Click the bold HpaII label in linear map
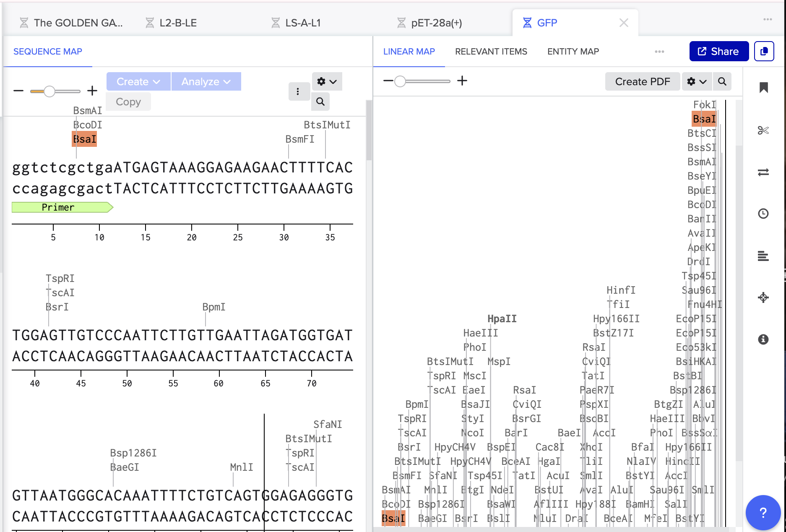This screenshot has width=786, height=532. 502,319
